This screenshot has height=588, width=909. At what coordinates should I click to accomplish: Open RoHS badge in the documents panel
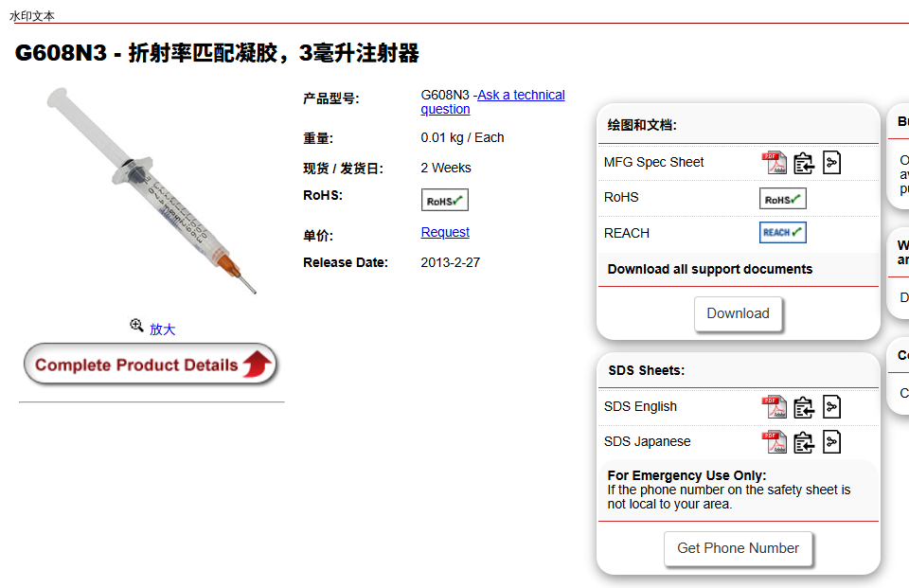(783, 199)
